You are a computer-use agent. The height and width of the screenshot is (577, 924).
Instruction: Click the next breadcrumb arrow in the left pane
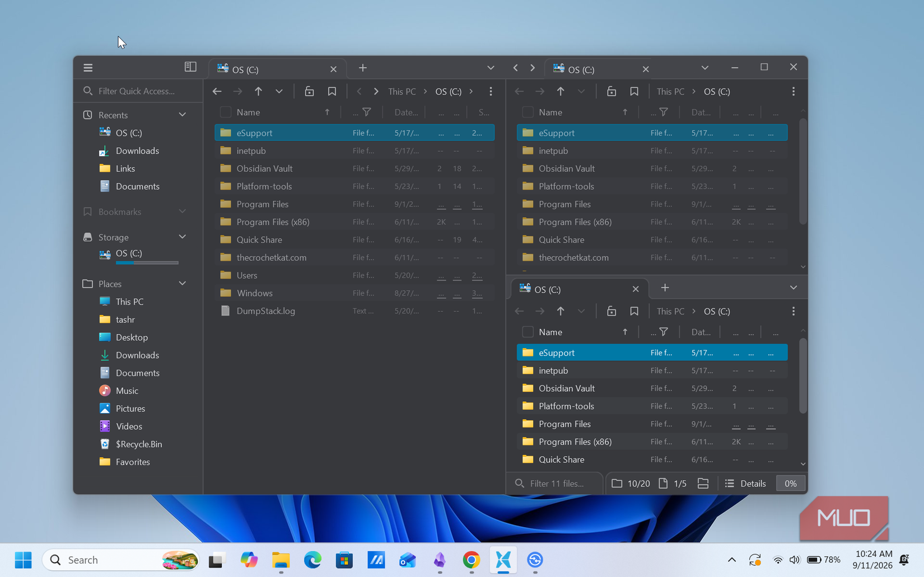[376, 91]
